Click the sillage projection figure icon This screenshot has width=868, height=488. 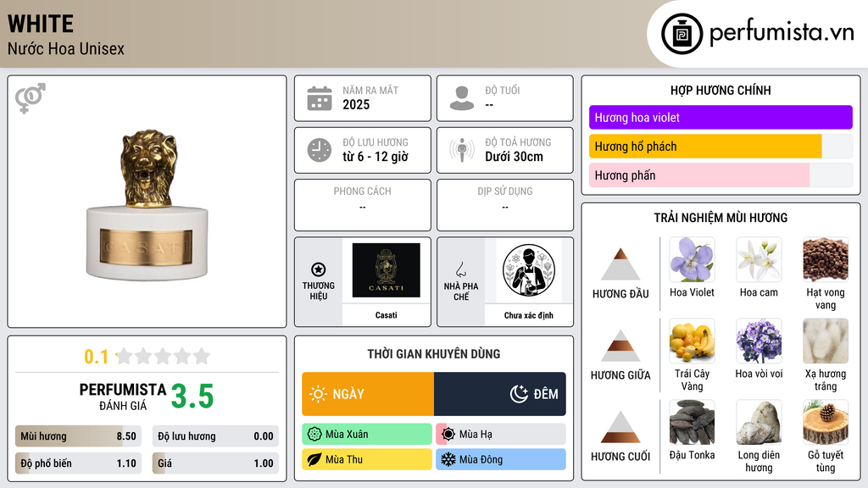click(462, 150)
